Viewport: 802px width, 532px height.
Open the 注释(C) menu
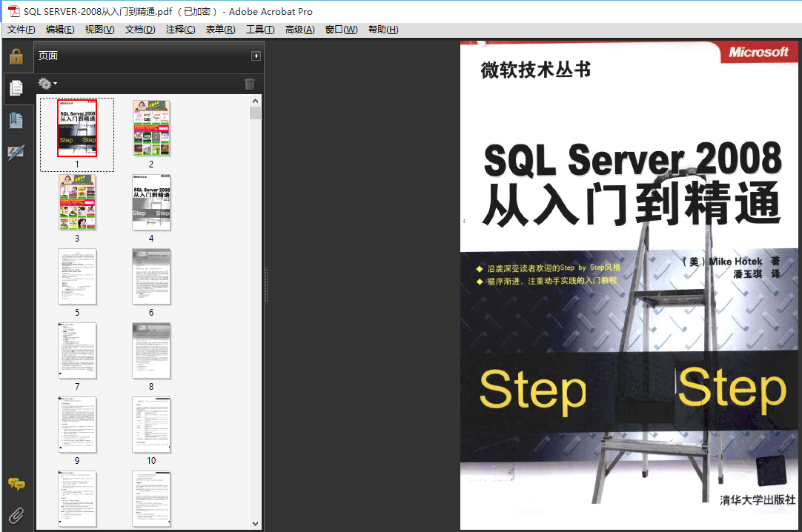tap(181, 30)
